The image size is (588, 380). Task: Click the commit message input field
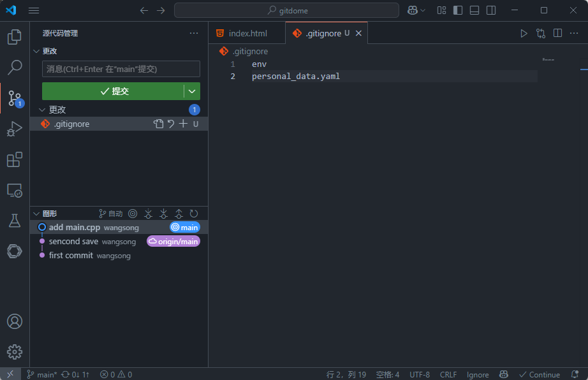121,69
